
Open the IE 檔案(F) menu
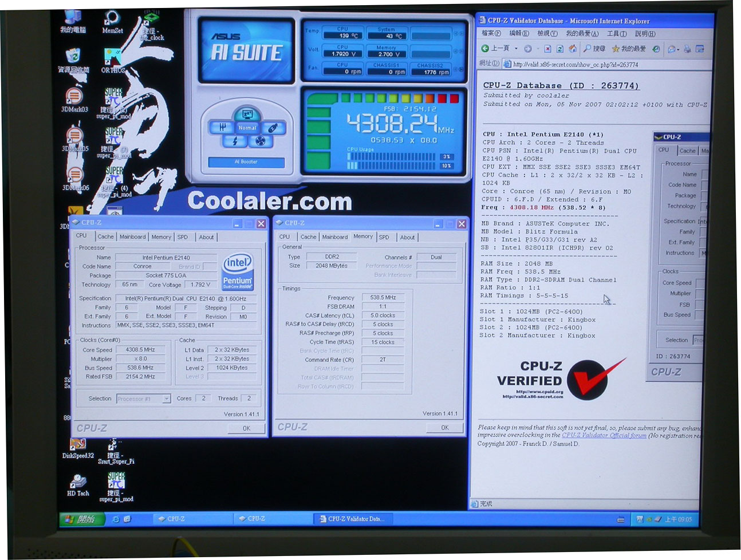[491, 34]
